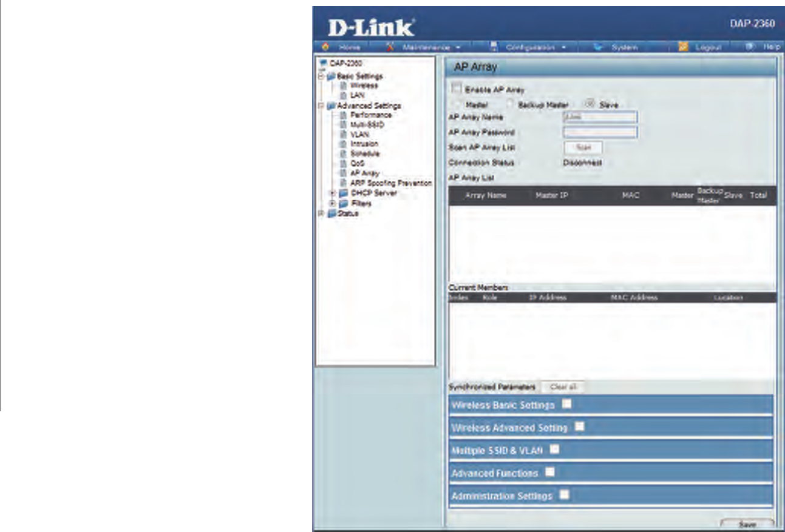The width and height of the screenshot is (785, 532).
Task: Check the Administration Settings checkbox
Action: (x=564, y=494)
